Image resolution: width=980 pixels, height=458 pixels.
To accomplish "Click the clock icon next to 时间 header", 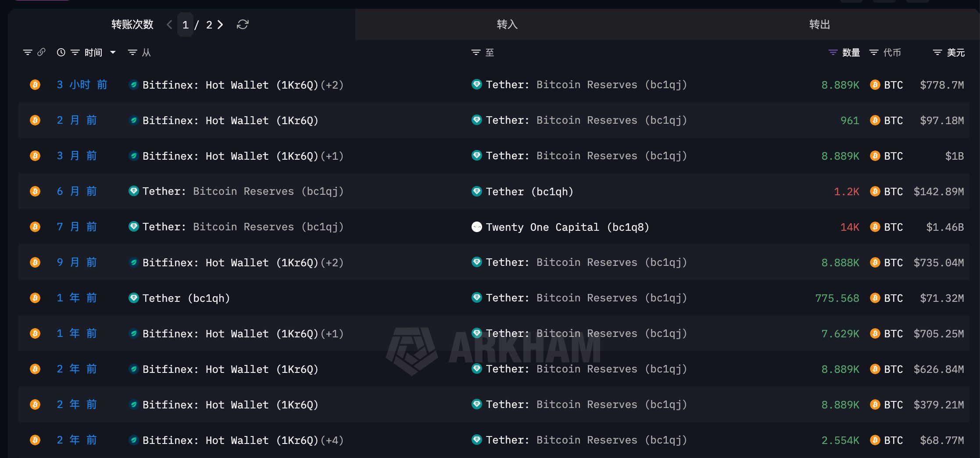I will click(61, 52).
